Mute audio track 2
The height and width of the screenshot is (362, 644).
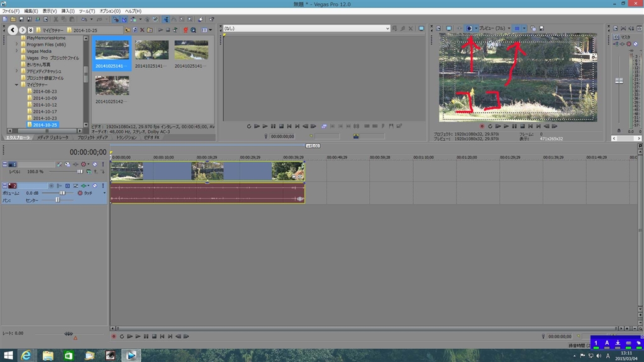pos(94,186)
